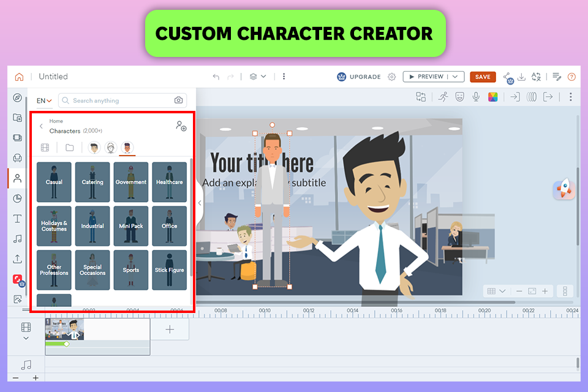Collapse the library panel with side arrow
The height and width of the screenshot is (392, 588).
(200, 203)
